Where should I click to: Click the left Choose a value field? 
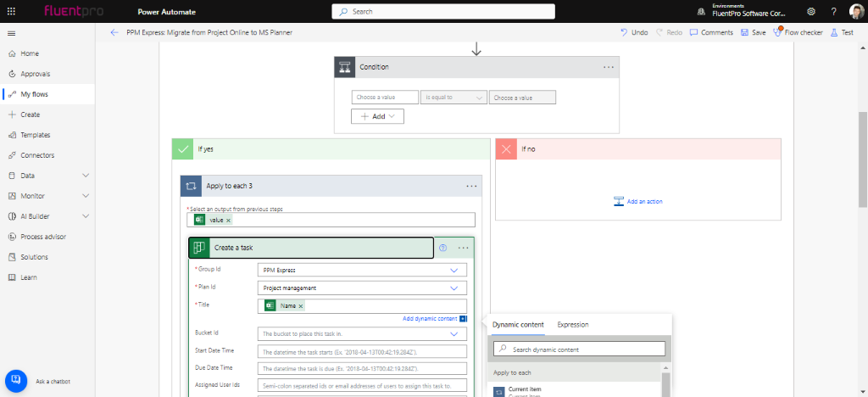pos(386,98)
